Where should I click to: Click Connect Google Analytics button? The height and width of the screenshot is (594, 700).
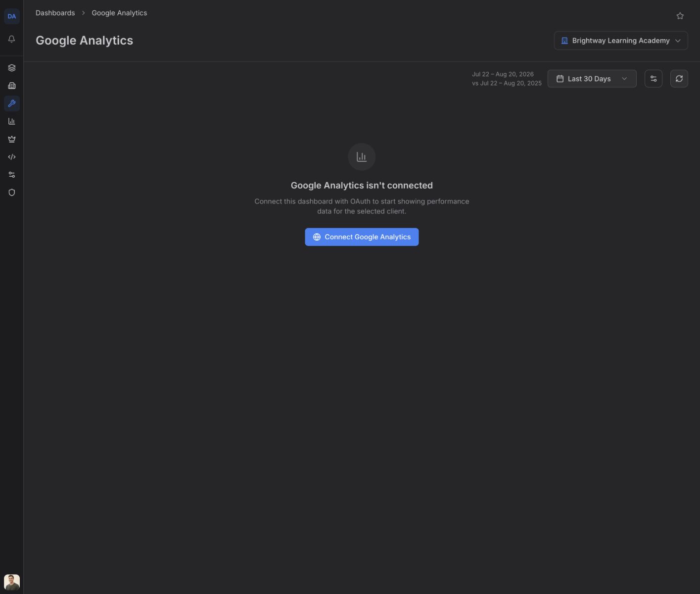362,237
